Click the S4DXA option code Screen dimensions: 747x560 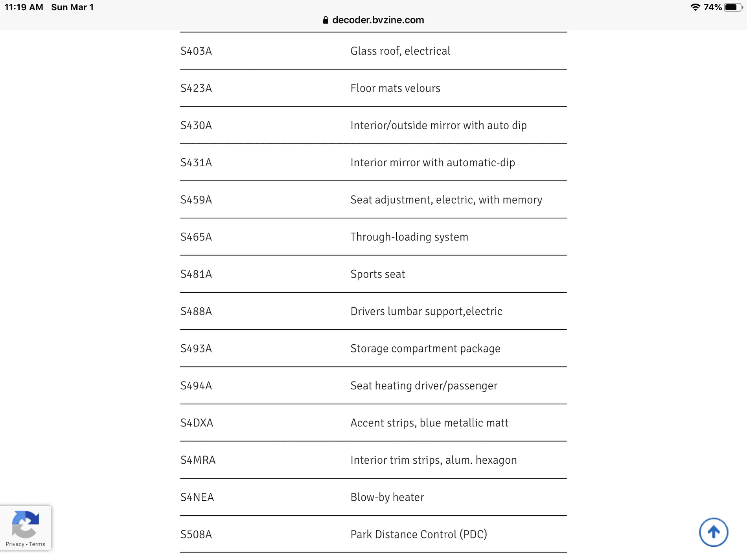(x=197, y=423)
